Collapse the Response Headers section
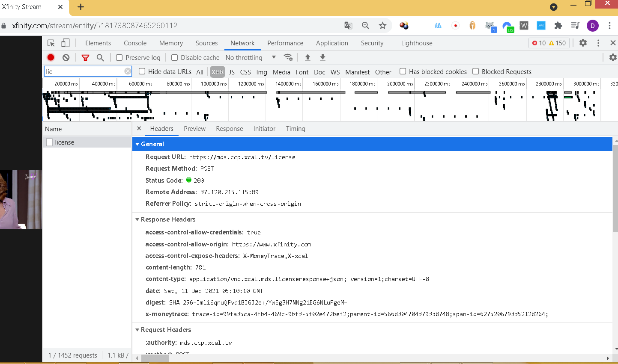The image size is (618, 364). (137, 219)
